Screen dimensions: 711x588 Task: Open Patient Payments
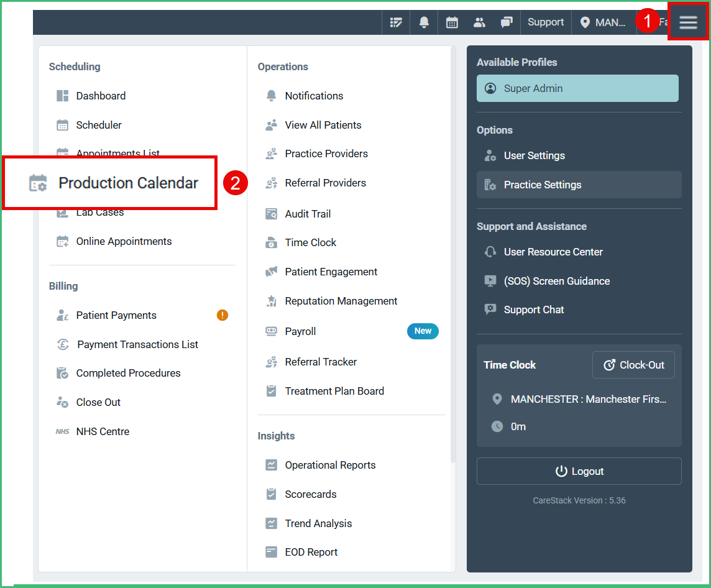tap(116, 315)
